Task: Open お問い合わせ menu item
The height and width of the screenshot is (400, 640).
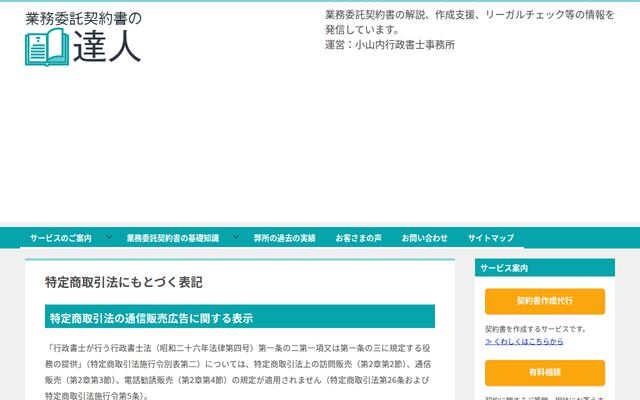Action: (424, 238)
